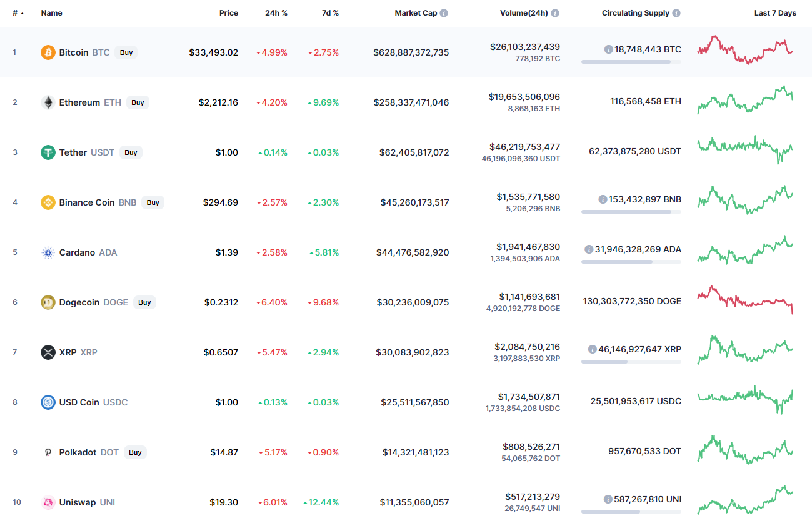Click the Dogecoin logo icon
Image resolution: width=812 pixels, height=521 pixels.
tap(48, 302)
